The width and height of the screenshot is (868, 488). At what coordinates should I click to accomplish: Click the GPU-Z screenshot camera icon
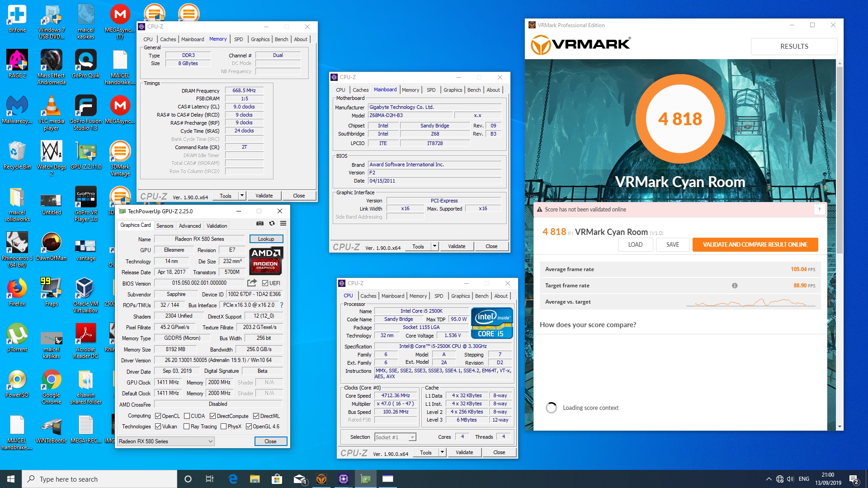pos(260,223)
